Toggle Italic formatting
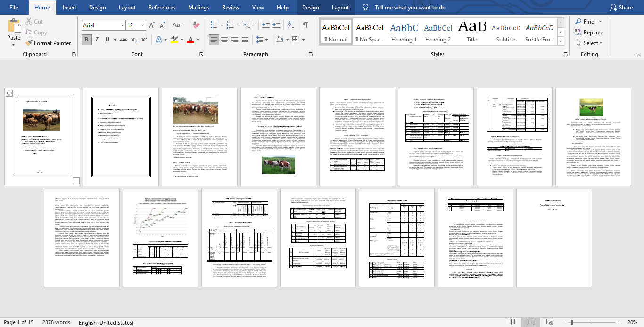 tap(97, 40)
